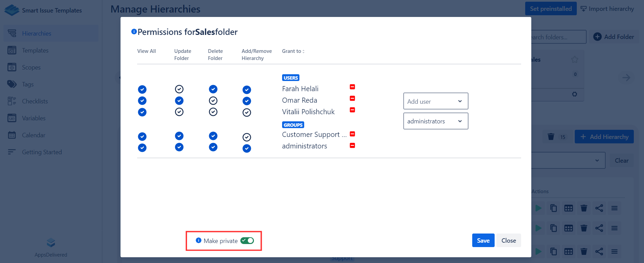This screenshot has height=263, width=644.
Task: Remove Vitalii Polishchuk from permissions
Action: coord(352,110)
